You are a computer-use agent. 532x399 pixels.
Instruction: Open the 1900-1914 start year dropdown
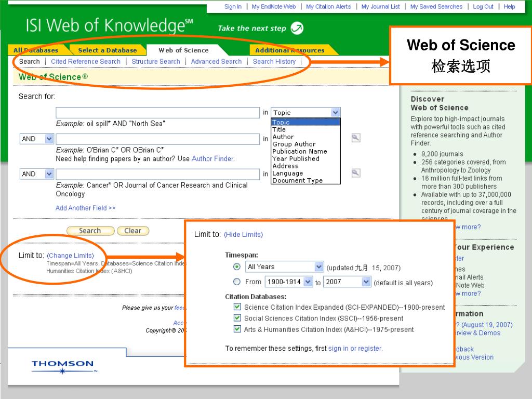289,282
